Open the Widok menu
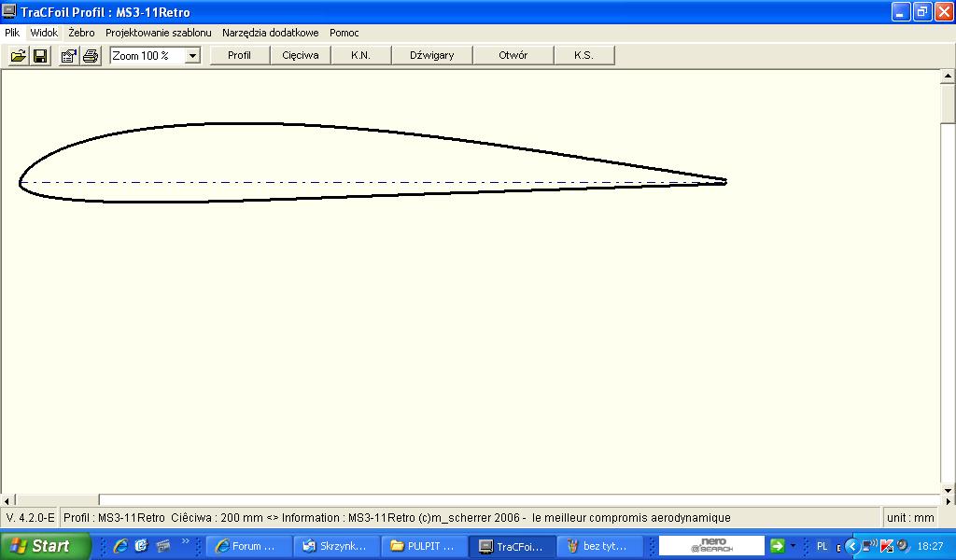The height and width of the screenshot is (560, 956). 44,32
